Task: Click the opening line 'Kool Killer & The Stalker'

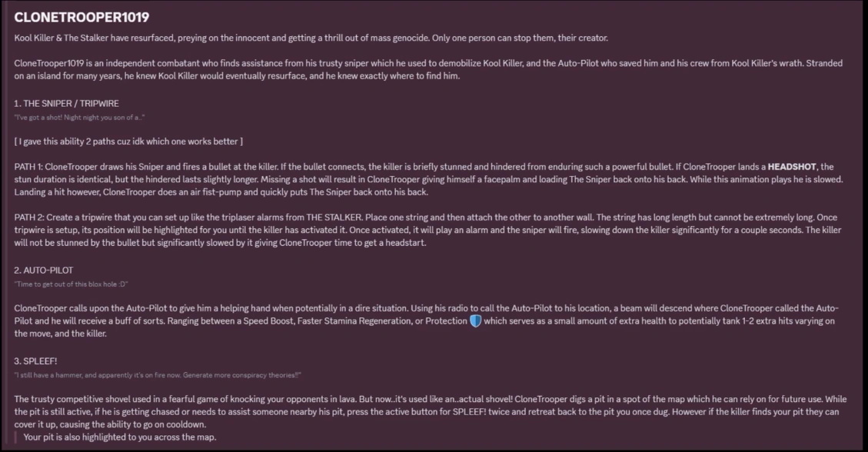Action: pyautogui.click(x=311, y=38)
